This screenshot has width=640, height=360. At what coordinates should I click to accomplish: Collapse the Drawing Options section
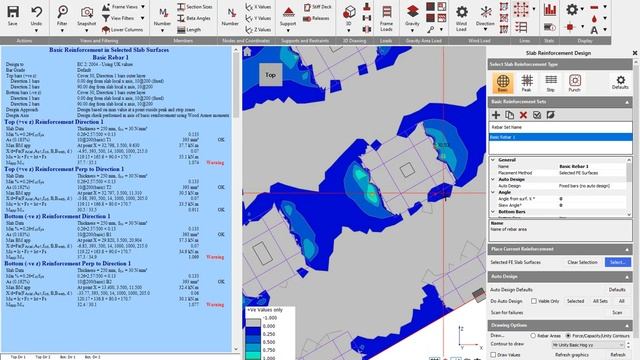coord(627,326)
